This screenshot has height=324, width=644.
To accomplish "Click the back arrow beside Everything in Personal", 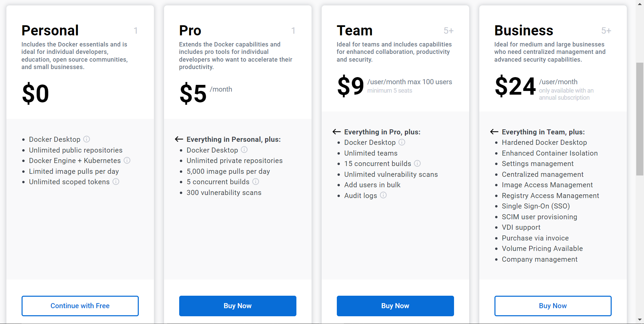I will (x=178, y=139).
